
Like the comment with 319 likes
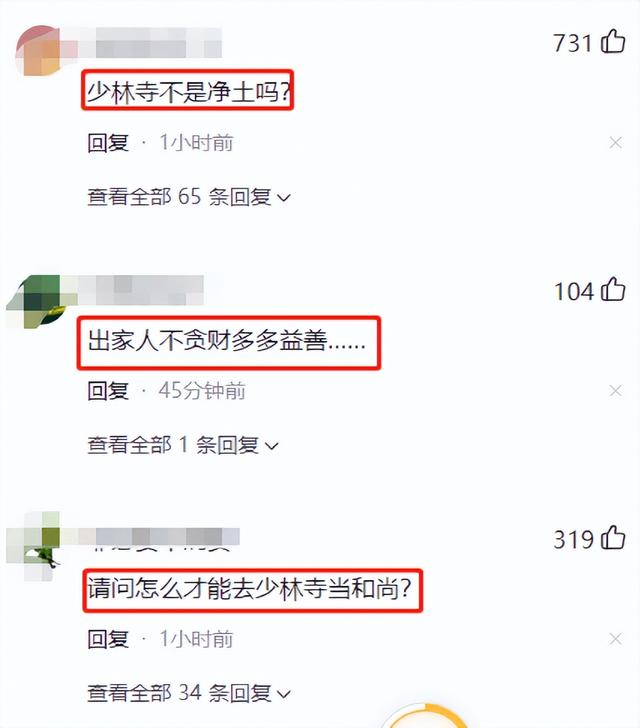tap(613, 538)
